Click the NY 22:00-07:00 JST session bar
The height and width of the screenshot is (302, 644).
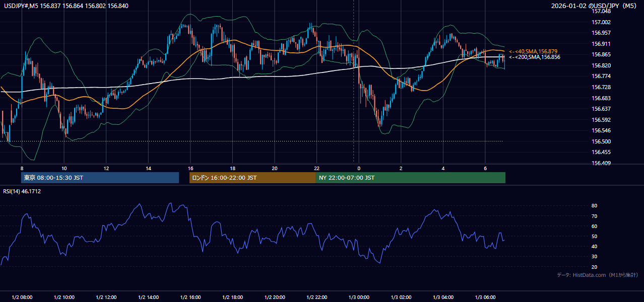(411, 178)
